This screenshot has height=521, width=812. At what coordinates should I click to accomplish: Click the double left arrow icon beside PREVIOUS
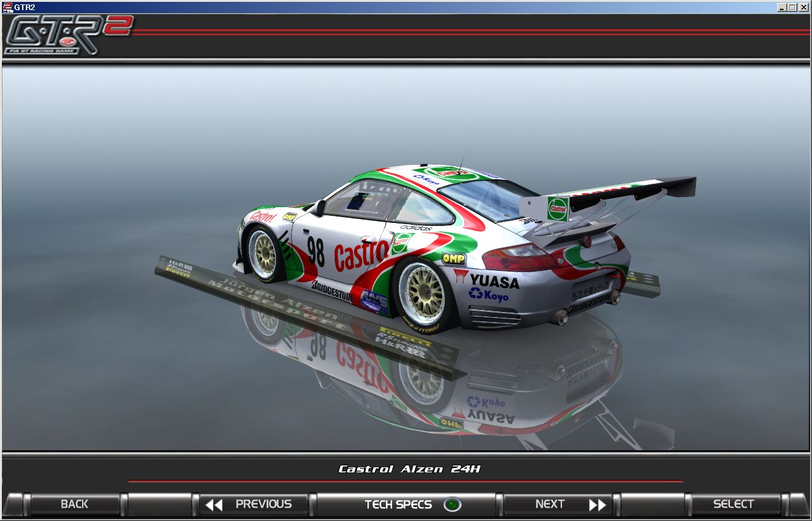pos(214,505)
